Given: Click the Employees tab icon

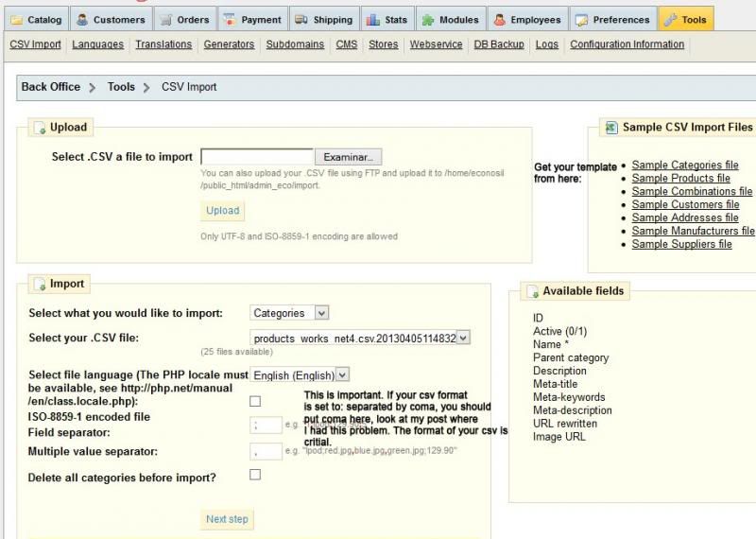Looking at the screenshot, I should 499,19.
